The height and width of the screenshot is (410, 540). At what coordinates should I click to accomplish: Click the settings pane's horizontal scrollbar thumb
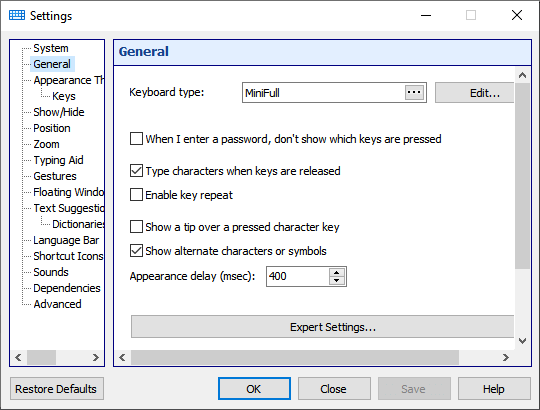(x=295, y=357)
